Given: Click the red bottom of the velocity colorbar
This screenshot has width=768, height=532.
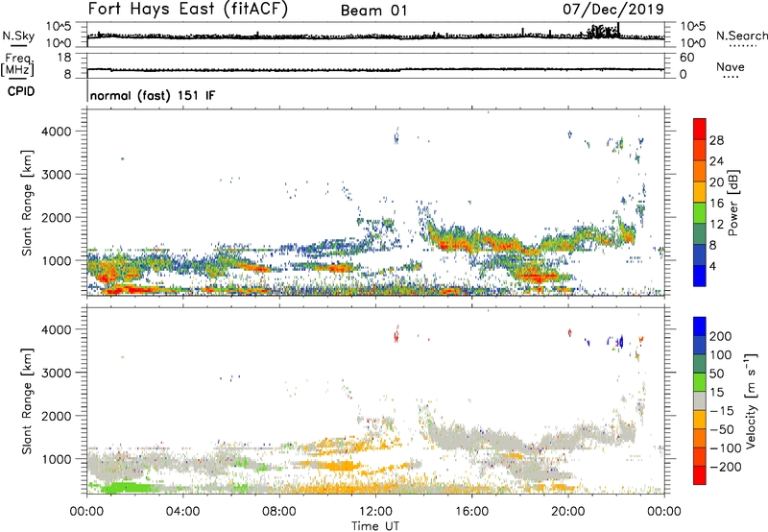Looking at the screenshot, I should [700, 475].
